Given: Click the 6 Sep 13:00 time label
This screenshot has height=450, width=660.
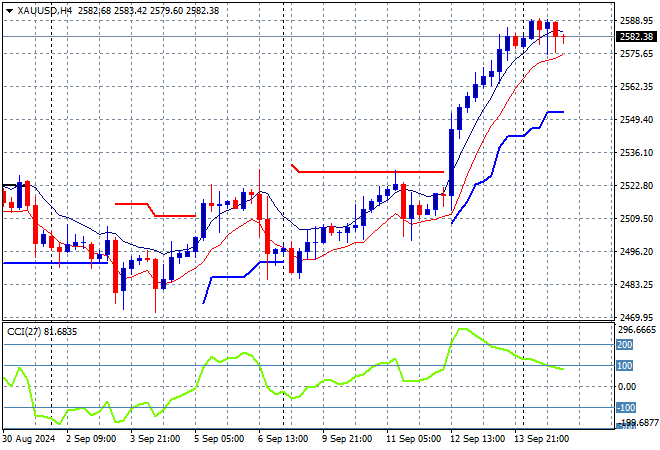Looking at the screenshot, I should (282, 439).
